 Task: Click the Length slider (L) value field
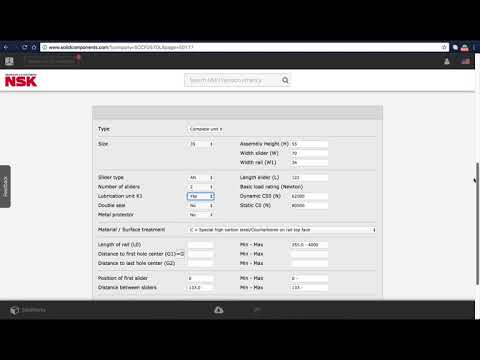pyautogui.click(x=309, y=178)
